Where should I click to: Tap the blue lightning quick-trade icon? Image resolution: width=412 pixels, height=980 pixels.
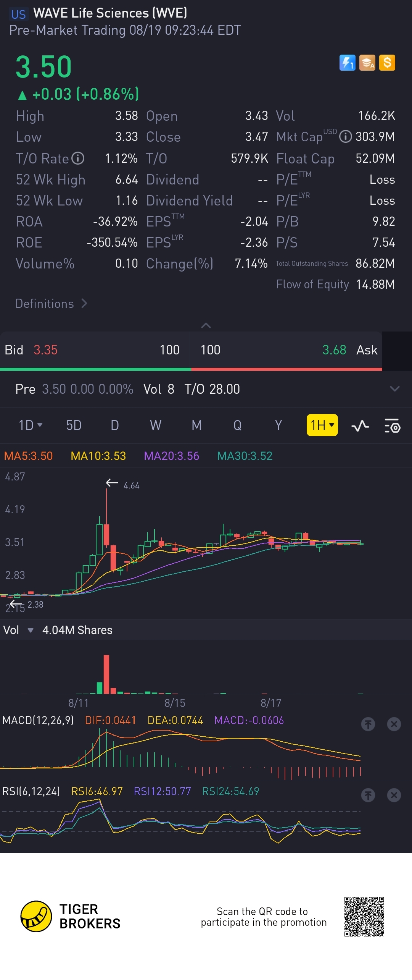[x=347, y=63]
